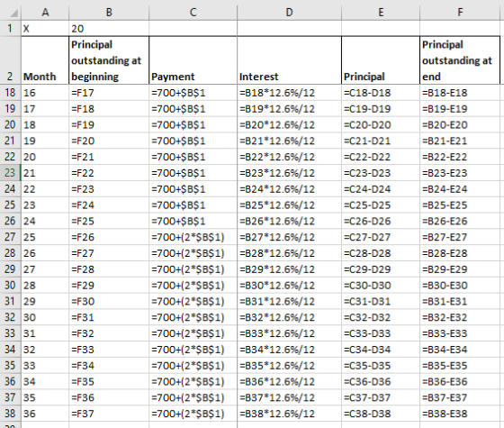This screenshot has width=504, height=428.
Task: Select row 1 header
Action: (x=10, y=28)
